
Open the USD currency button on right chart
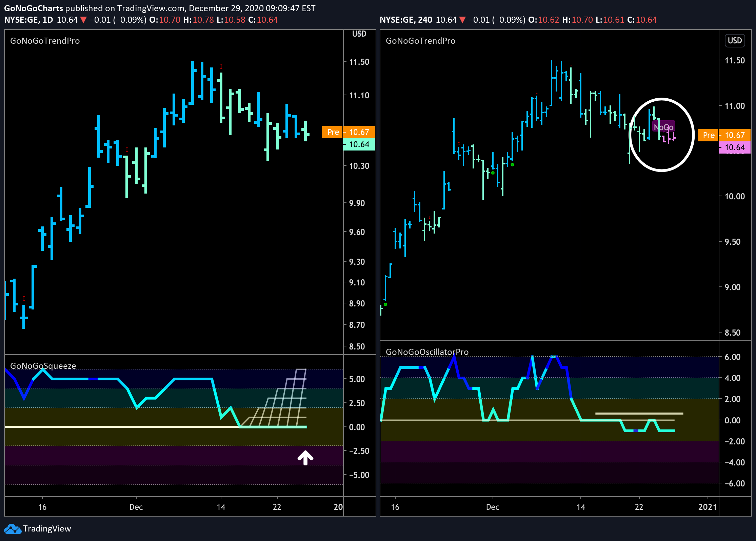click(735, 40)
